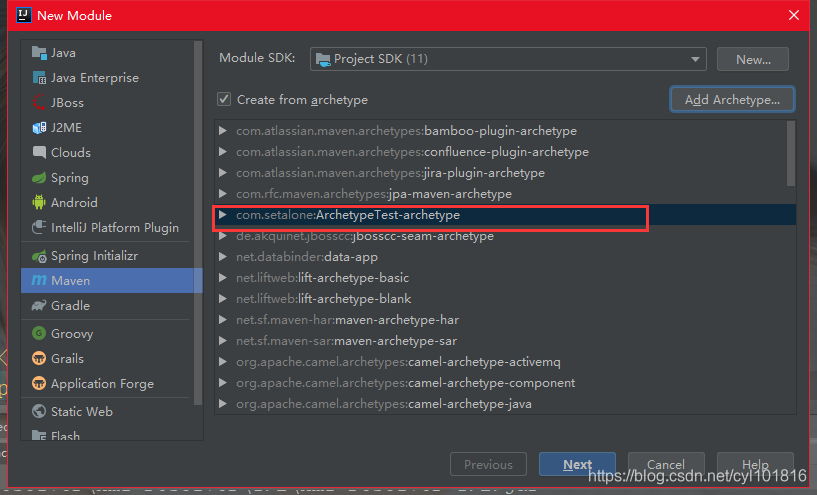
Task: Expand the jira-plugin-archetype node
Action: pos(223,172)
